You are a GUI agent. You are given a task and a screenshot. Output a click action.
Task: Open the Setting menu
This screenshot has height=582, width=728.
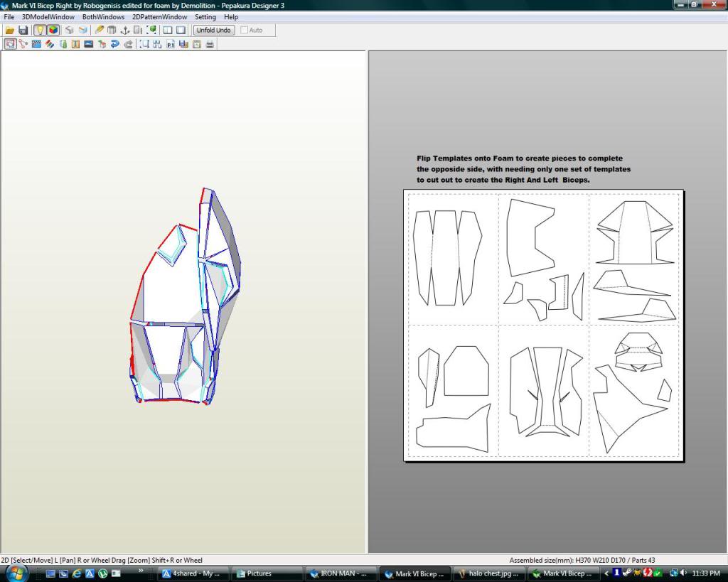[x=205, y=17]
